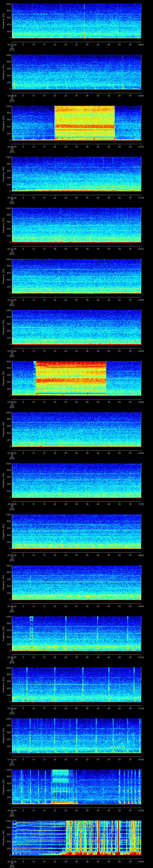Click the 23:33:00 start time label
The image size is (153, 868).
point(12,351)
